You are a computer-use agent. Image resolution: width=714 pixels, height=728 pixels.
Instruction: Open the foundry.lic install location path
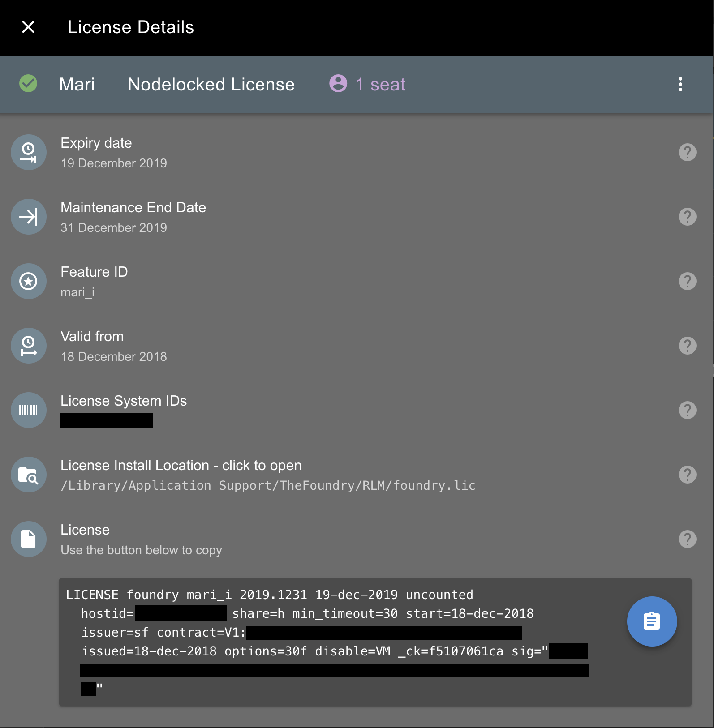pyautogui.click(x=268, y=485)
